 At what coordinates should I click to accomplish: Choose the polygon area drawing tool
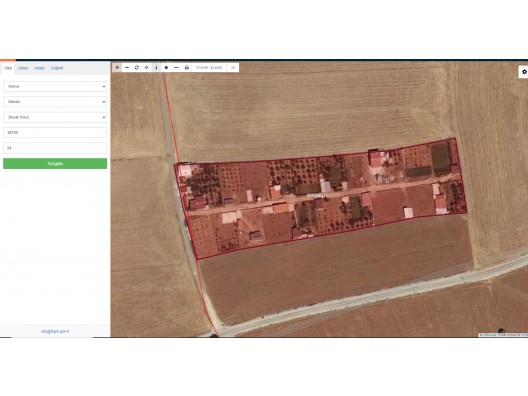pyautogui.click(x=166, y=67)
